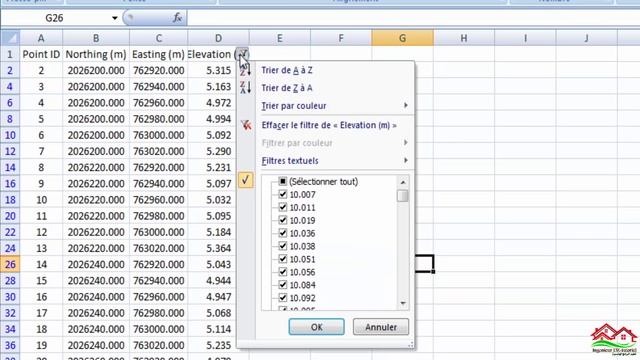Click the Point ID header cell
Viewport: 640px width, 360px height.
pyautogui.click(x=41, y=54)
